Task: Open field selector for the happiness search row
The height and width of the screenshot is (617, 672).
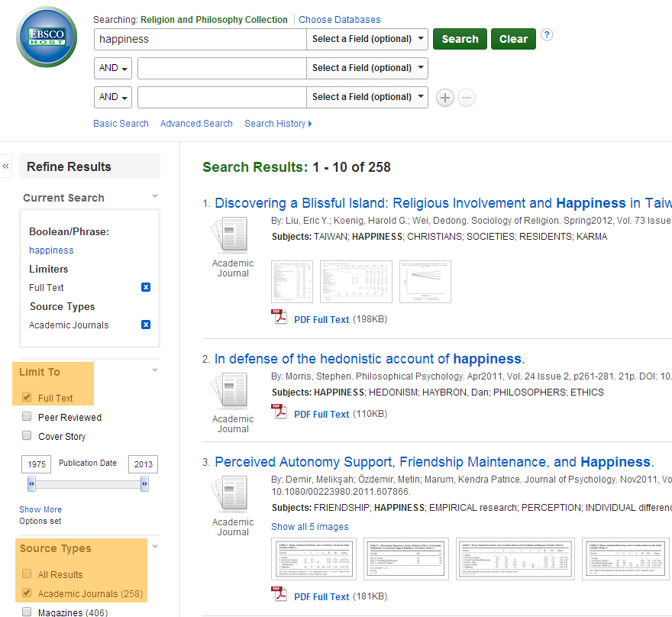Action: 367,39
